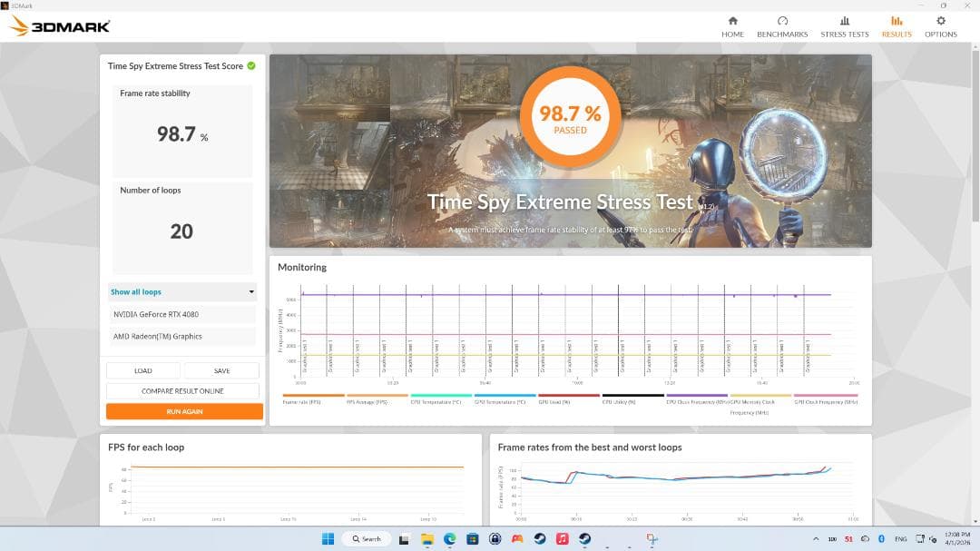Toggle CPU Clock Frequency legend series
Screen dimensions: 980x551
(x=697, y=399)
